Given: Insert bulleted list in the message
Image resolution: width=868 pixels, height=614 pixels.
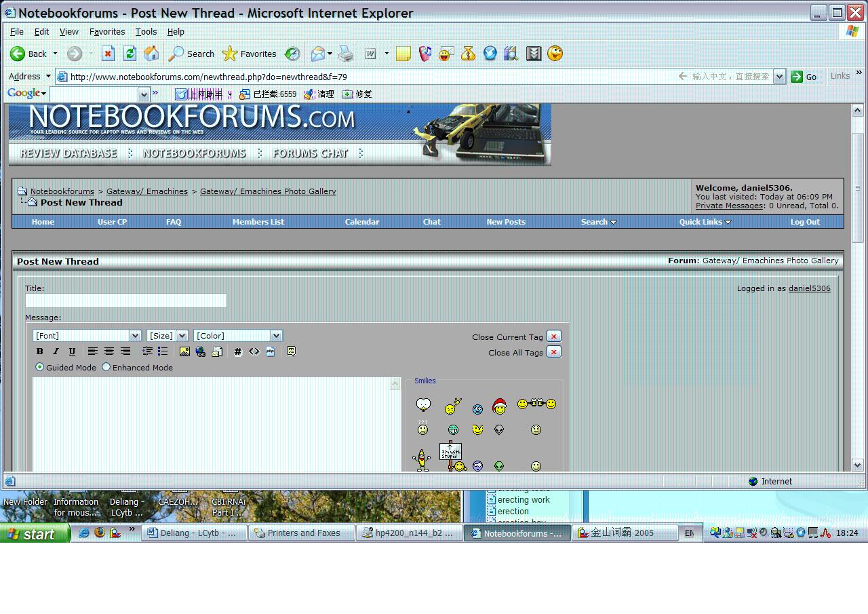Looking at the screenshot, I should (x=163, y=351).
